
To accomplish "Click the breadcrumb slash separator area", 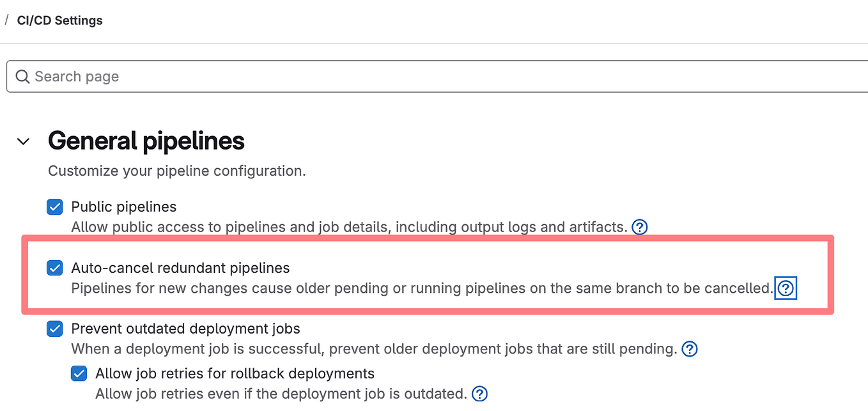I will 6,20.
